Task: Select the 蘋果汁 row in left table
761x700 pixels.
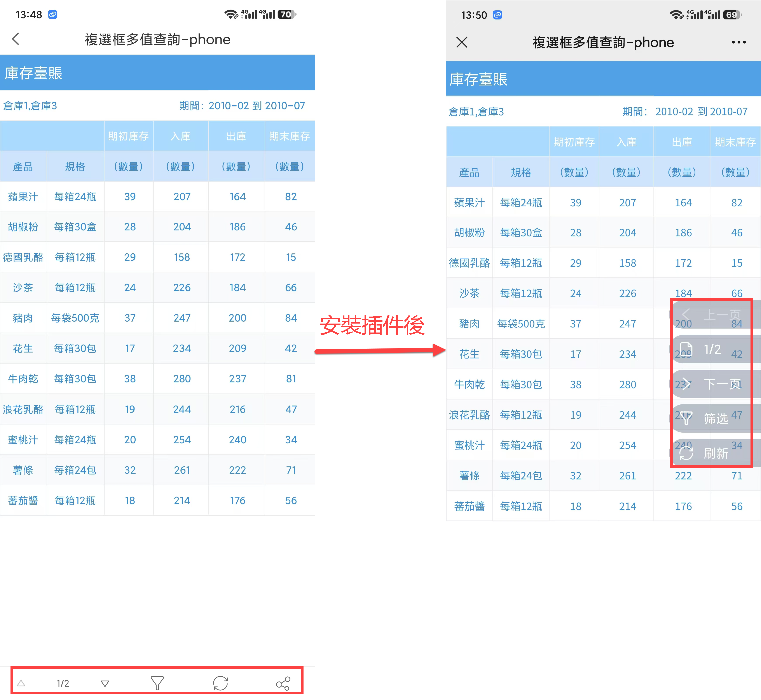Action: (x=23, y=197)
